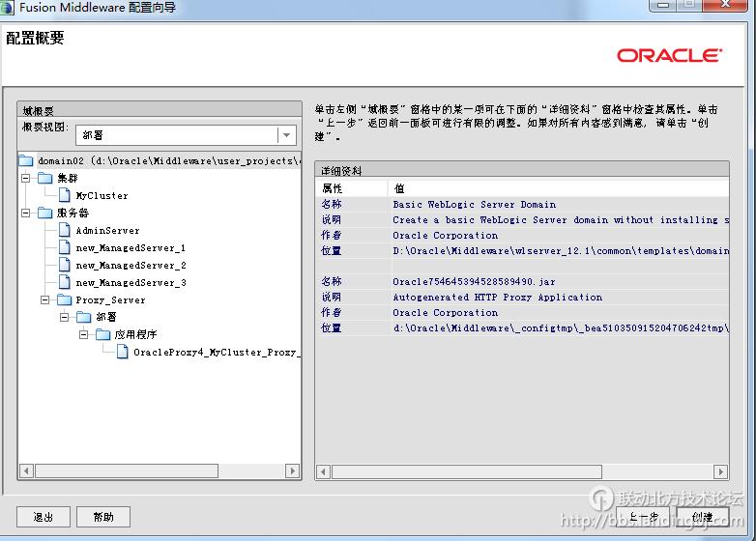
Task: Click the new_ManagedServer_1 file icon
Action: click(65, 247)
